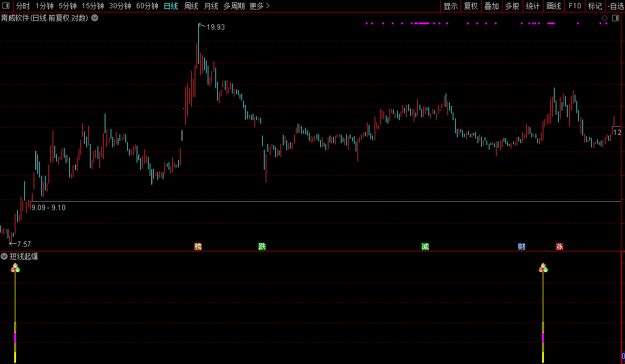Click the green 跌 event marker
This screenshot has height=364, width=625.
click(x=262, y=246)
